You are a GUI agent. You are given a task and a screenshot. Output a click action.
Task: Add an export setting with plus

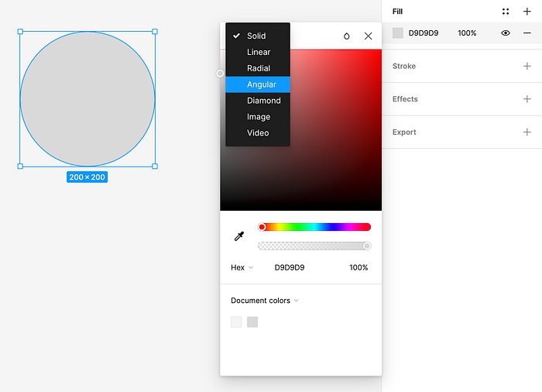click(527, 132)
